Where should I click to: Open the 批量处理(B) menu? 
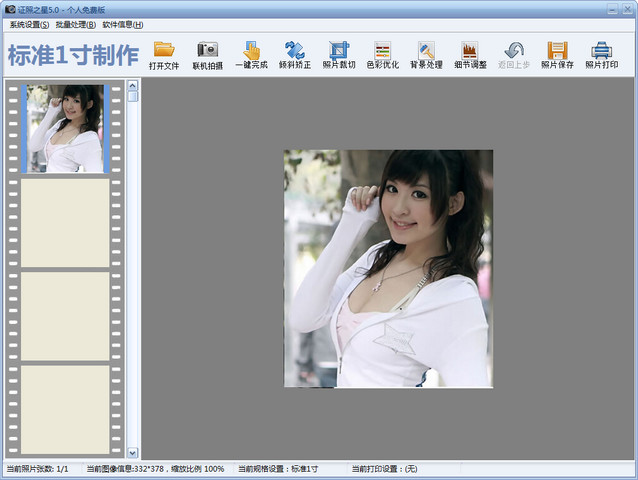coord(76,25)
